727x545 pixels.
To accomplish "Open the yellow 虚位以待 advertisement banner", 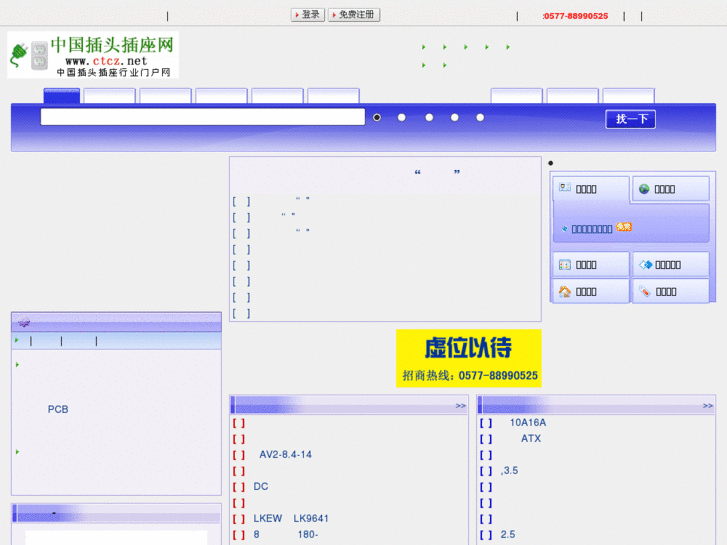I will 469,358.
